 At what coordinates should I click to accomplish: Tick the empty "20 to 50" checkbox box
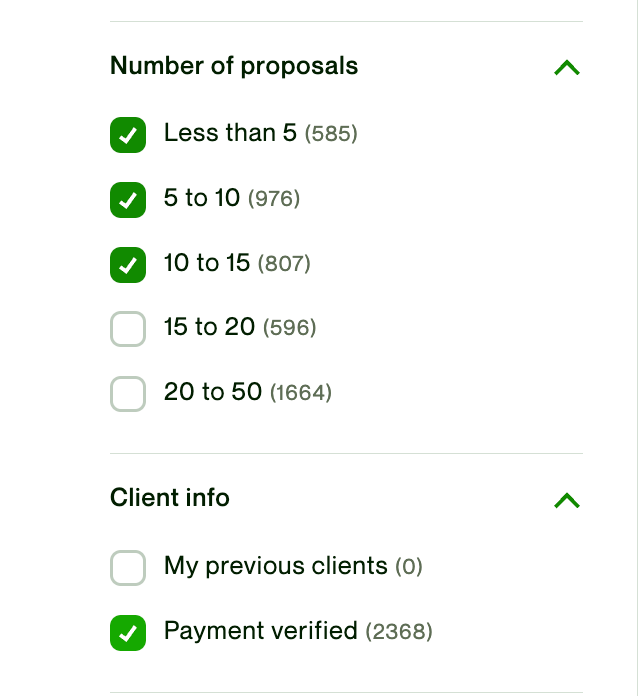(128, 394)
